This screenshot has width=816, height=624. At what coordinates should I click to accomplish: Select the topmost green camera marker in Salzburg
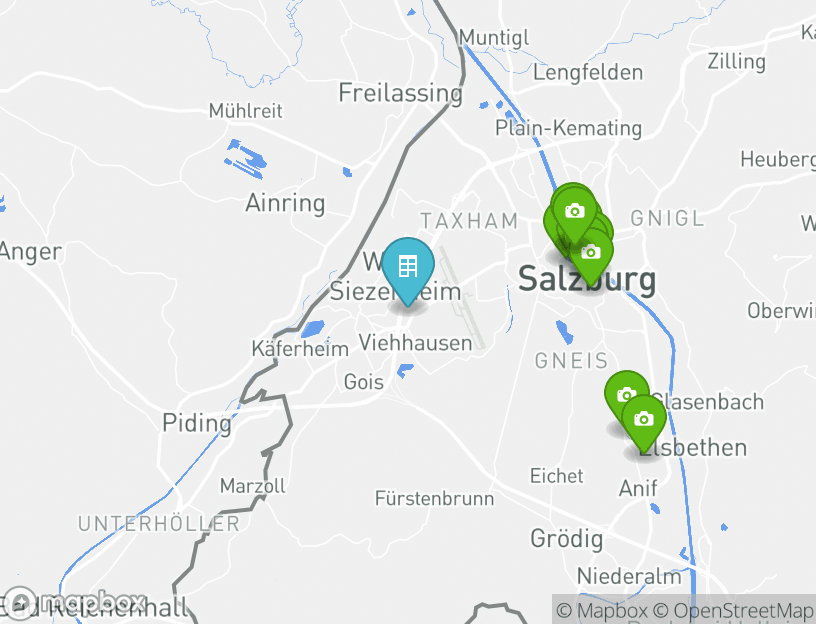[x=573, y=213]
